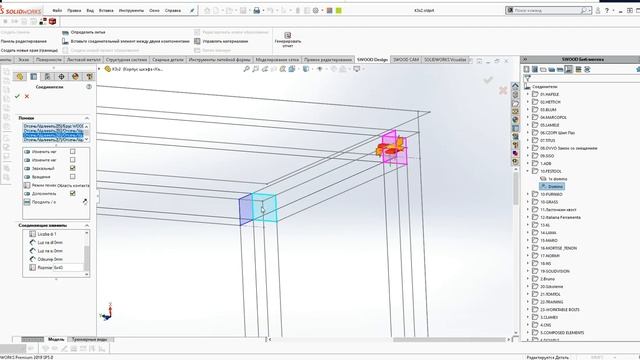Expand the 10-GRASS folder

(528, 202)
